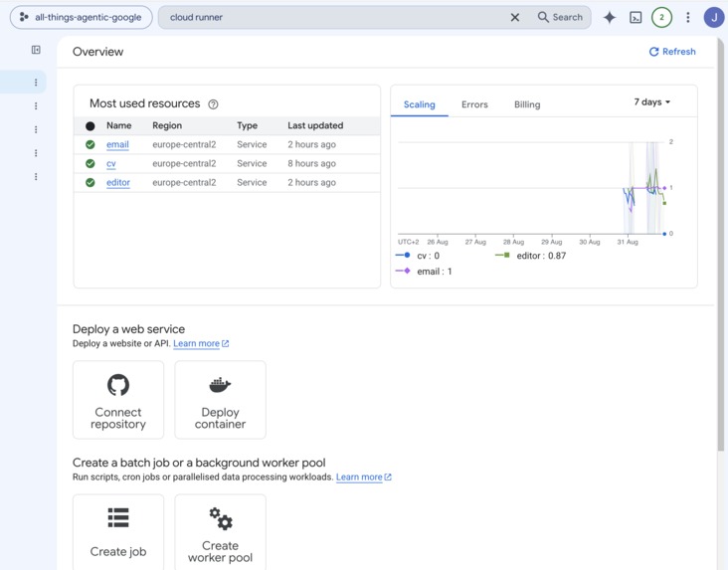Click the status dot column header
Image resolution: width=728 pixels, height=570 pixels.
(x=91, y=126)
